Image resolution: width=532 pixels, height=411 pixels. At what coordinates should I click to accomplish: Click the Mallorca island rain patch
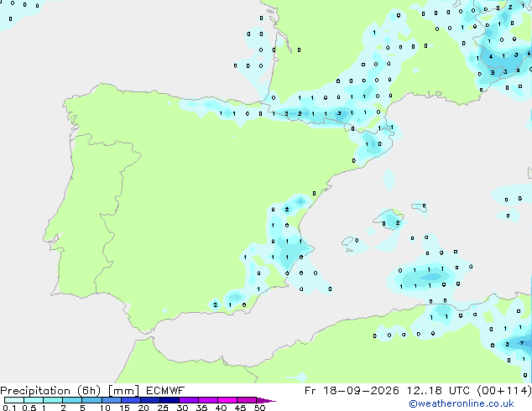[x=390, y=220]
